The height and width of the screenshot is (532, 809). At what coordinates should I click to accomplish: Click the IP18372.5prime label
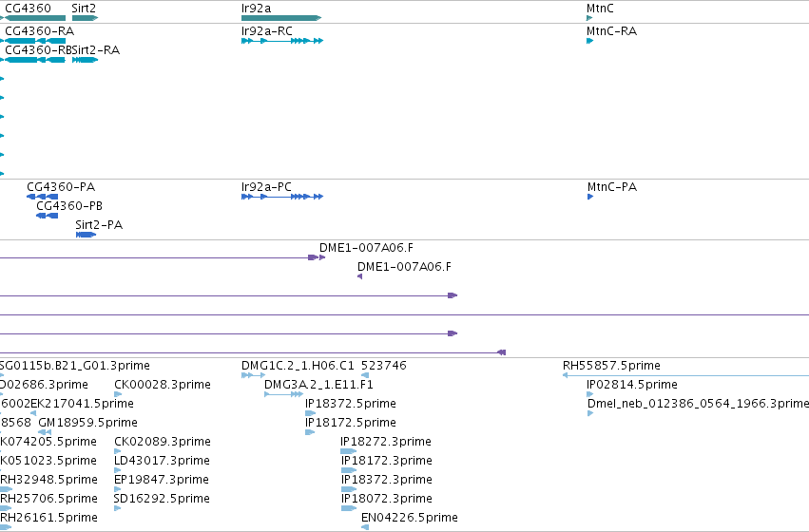click(x=351, y=403)
